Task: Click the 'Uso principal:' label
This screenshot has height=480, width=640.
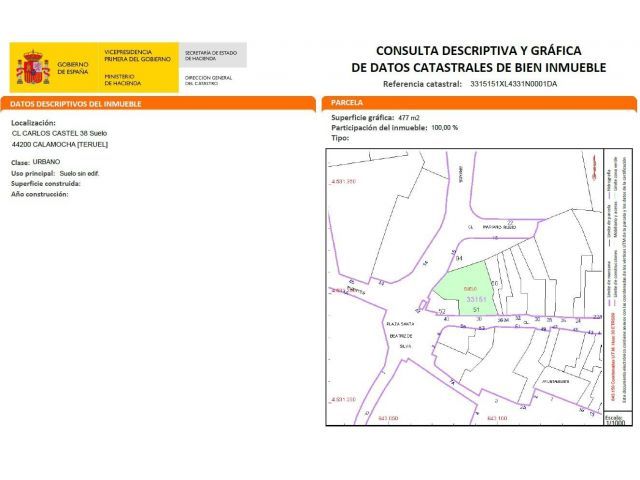Action: 33,173
